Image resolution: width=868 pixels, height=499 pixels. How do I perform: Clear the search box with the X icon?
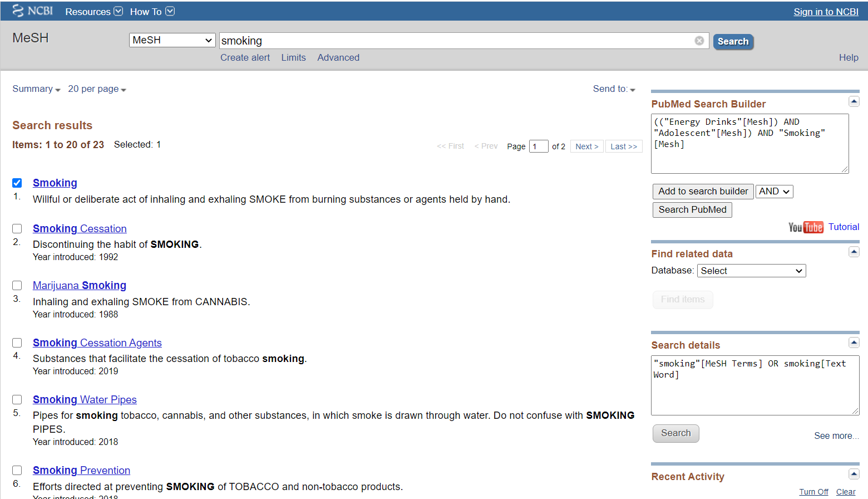point(699,41)
